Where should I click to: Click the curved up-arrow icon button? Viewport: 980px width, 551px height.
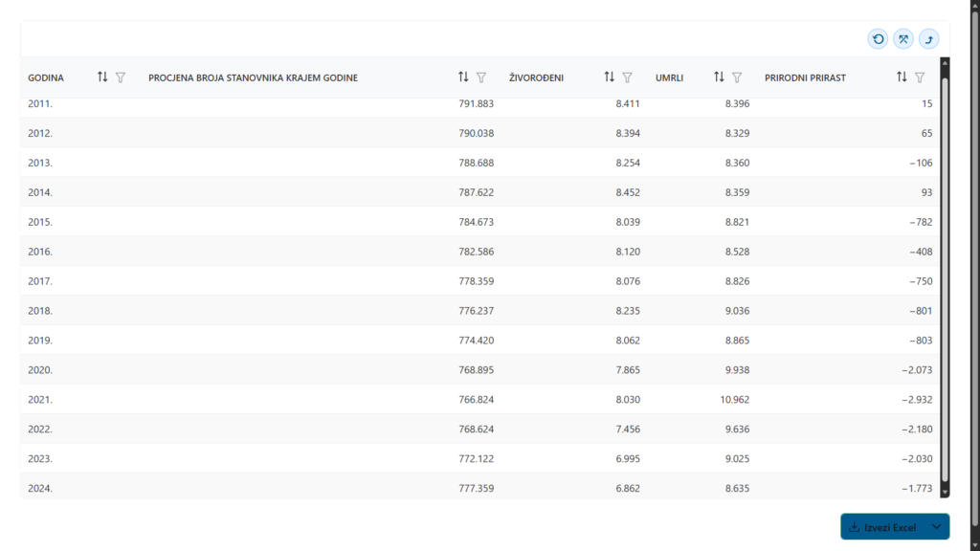coord(928,39)
